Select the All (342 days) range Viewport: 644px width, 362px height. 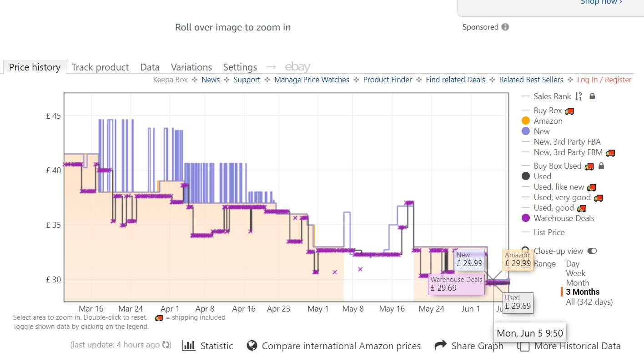pyautogui.click(x=589, y=302)
